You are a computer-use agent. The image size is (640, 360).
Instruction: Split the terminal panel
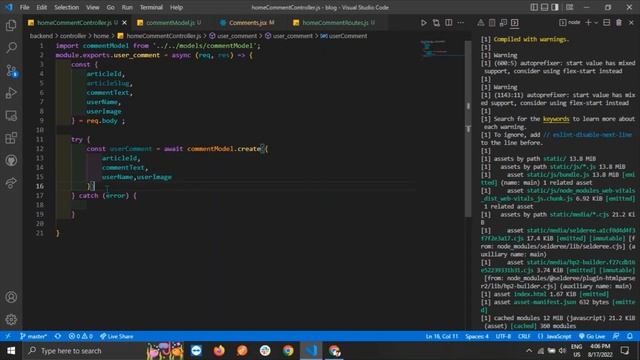click(x=607, y=23)
